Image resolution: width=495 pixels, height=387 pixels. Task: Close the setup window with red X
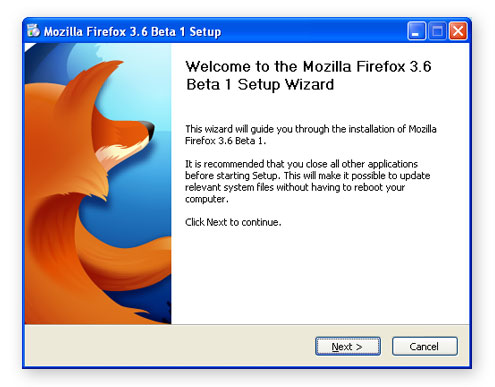tap(458, 31)
